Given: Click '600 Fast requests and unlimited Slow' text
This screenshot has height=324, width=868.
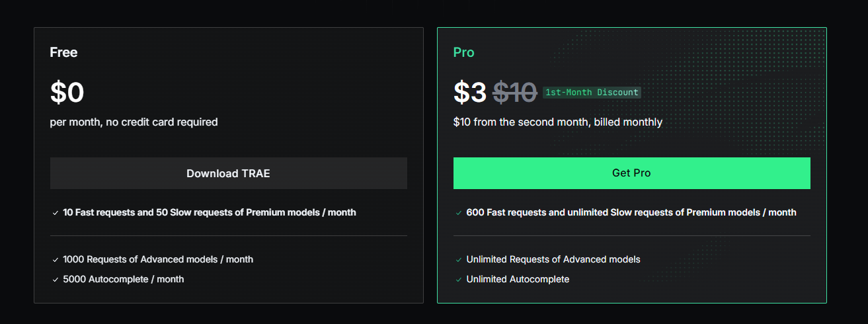Looking at the screenshot, I should pos(549,212).
